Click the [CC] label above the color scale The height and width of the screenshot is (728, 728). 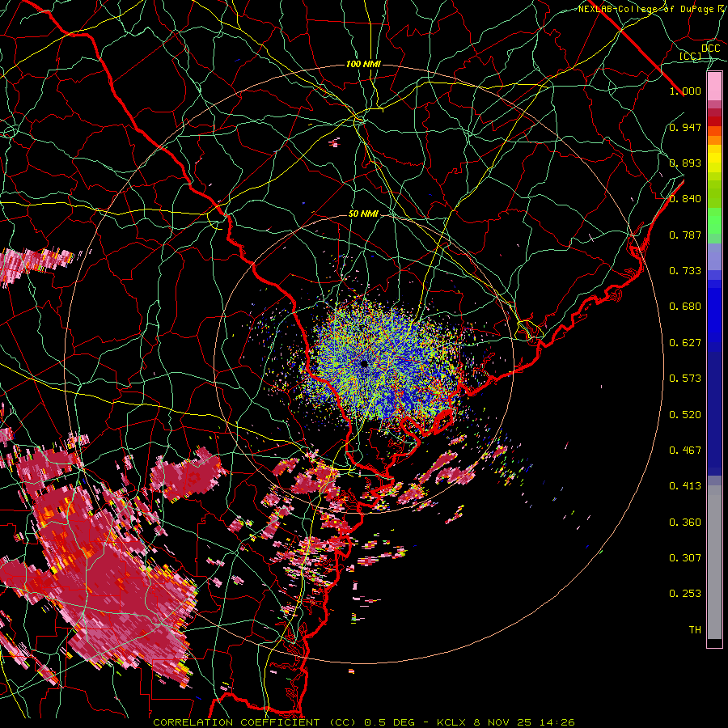(691, 56)
